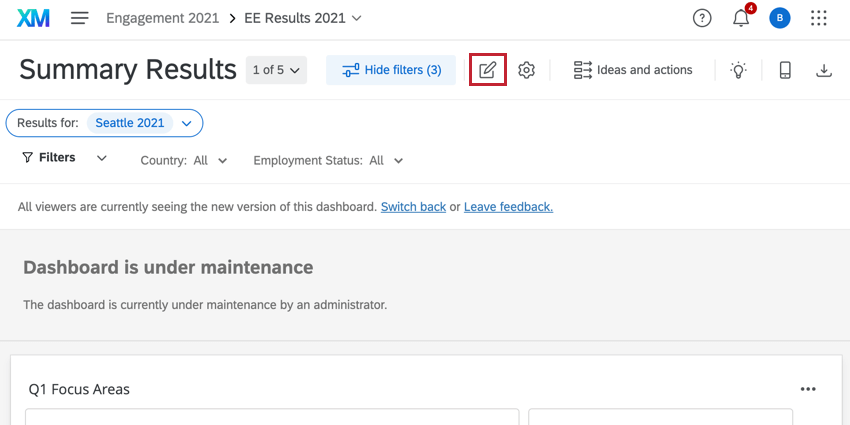Open the user account avatar
Viewport: 850px width, 425px height.
click(779, 18)
